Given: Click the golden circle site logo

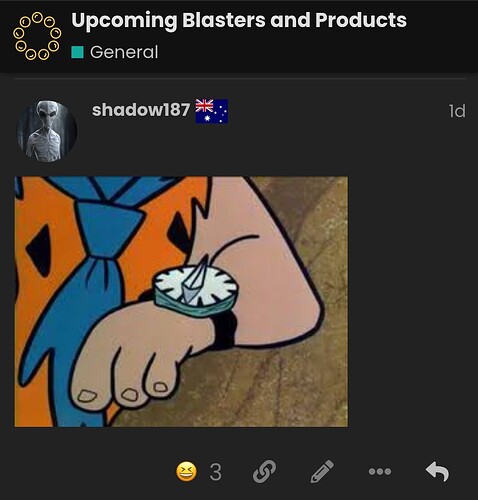Looking at the screenshot, I should click(37, 36).
